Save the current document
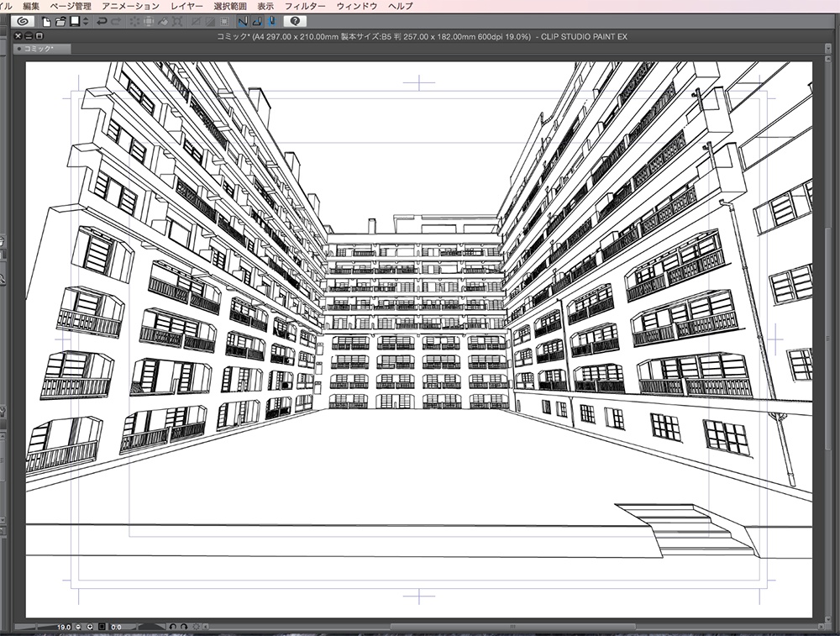The height and width of the screenshot is (636, 840). click(75, 22)
